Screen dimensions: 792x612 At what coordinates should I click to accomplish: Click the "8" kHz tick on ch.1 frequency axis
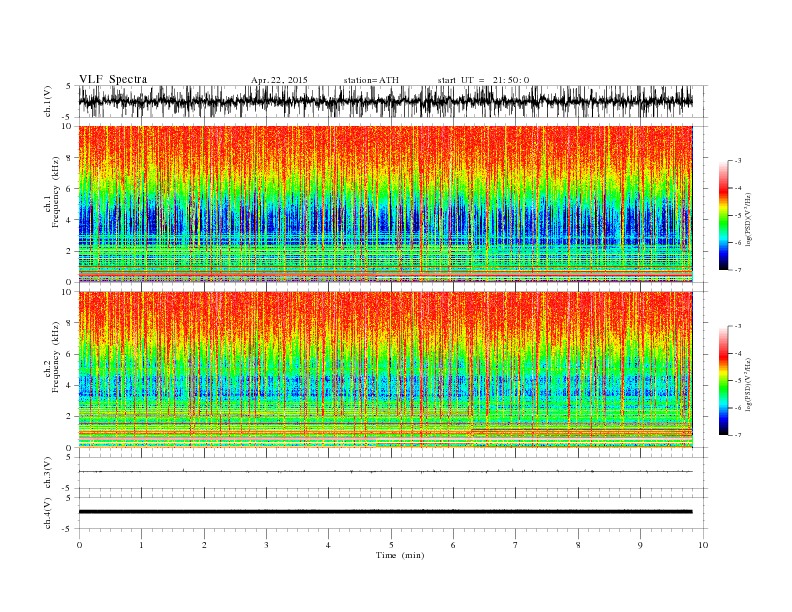pos(70,158)
